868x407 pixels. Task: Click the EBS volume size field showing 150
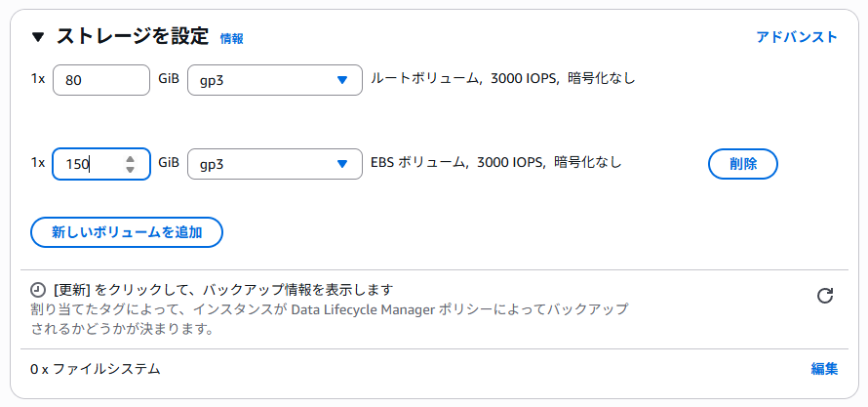(x=101, y=164)
